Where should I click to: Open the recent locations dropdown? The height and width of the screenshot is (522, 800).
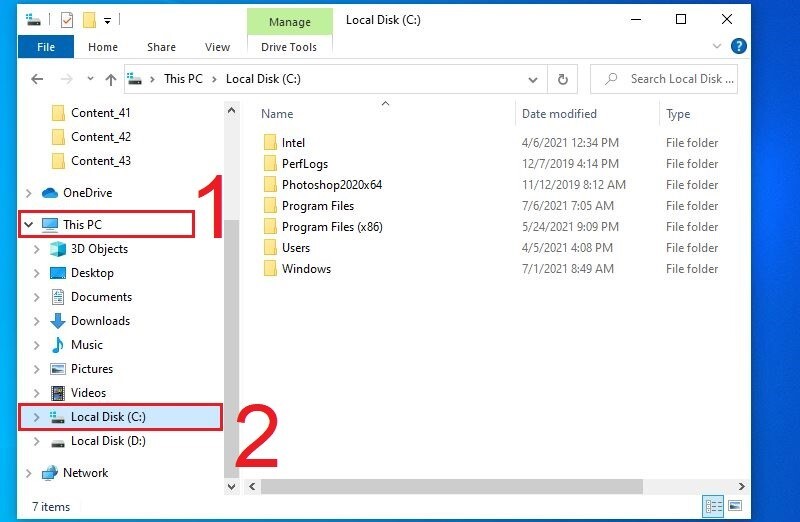pos(90,79)
